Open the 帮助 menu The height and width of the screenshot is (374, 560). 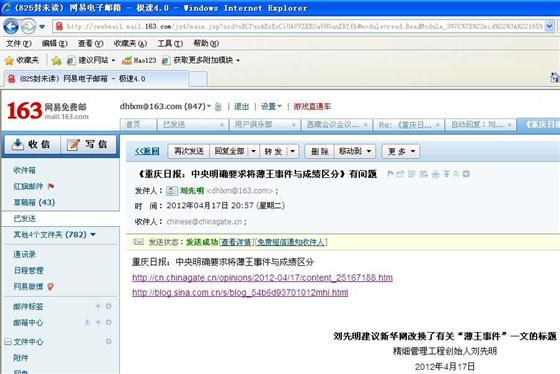[206, 44]
